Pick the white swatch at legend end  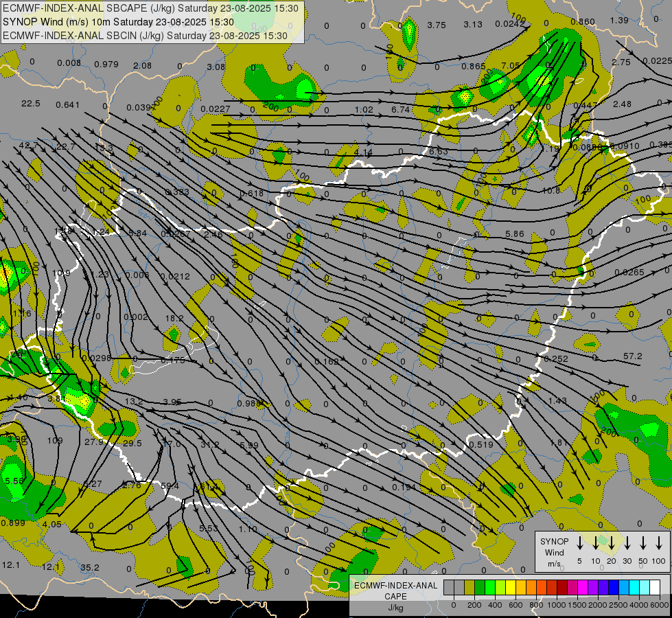654,588
